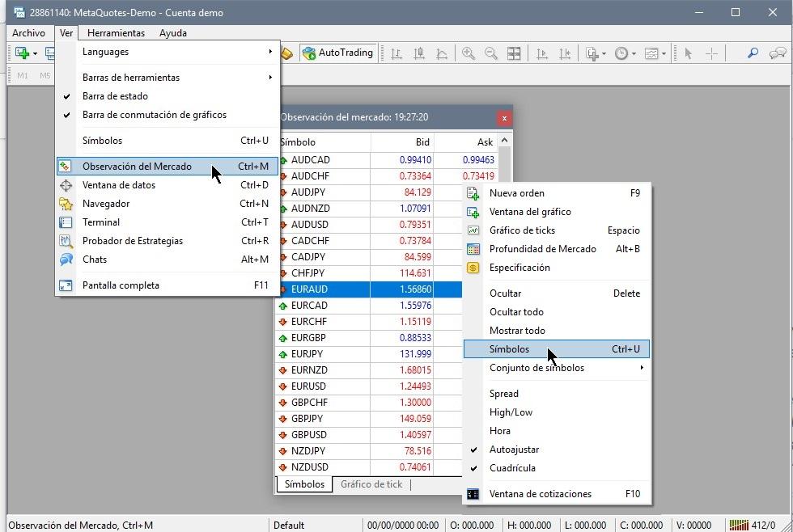Open Gráfico de ticks from context menu
This screenshot has height=532, width=793.
pos(557,230)
